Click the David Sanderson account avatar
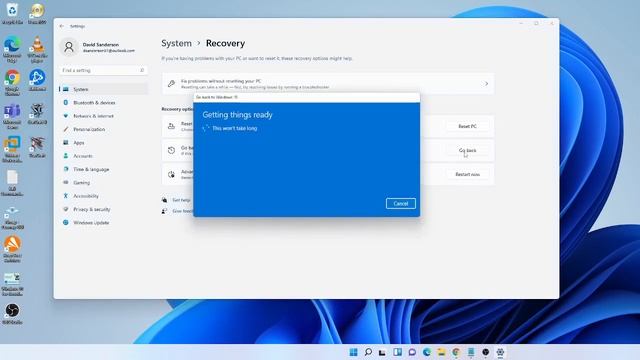The width and height of the screenshot is (640, 360). 69,47
